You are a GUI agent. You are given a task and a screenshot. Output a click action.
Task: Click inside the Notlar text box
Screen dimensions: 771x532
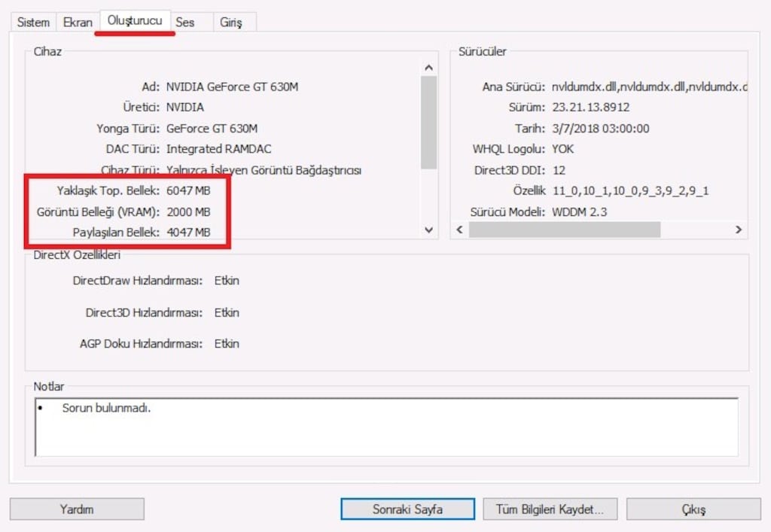[386, 427]
